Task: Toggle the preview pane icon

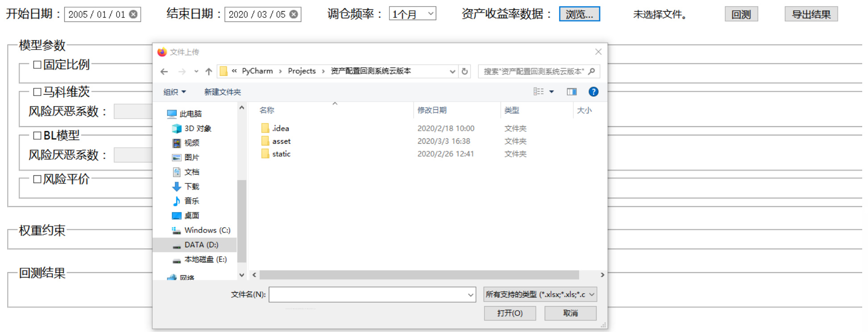Action: pyautogui.click(x=572, y=92)
